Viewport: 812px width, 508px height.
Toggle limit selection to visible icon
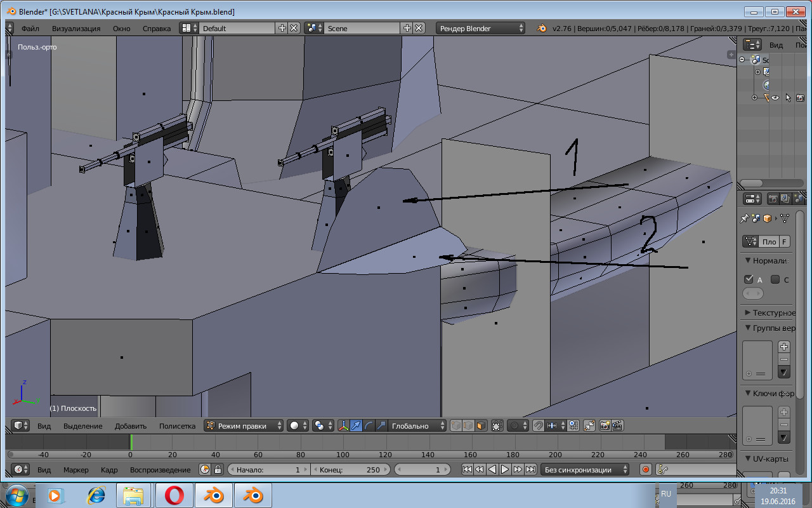497,426
